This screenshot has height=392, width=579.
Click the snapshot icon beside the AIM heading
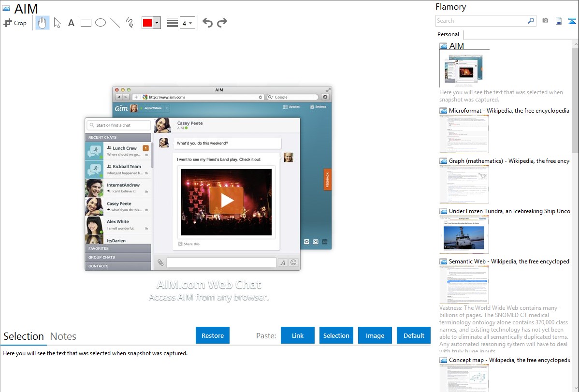pos(6,8)
